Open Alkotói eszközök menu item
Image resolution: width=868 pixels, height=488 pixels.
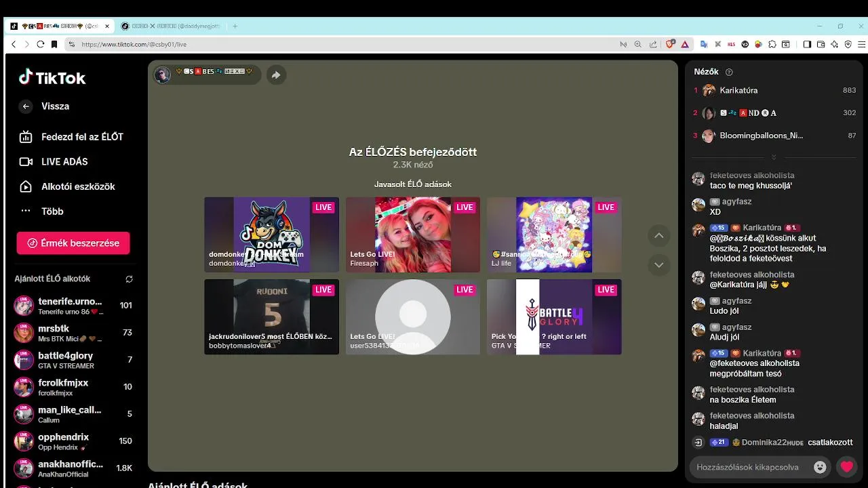click(66, 186)
